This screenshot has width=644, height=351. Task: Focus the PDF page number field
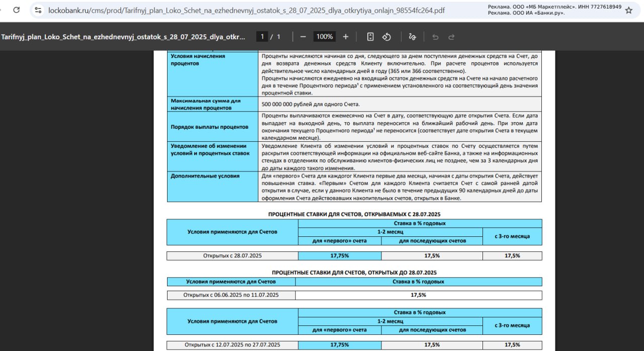click(x=262, y=37)
